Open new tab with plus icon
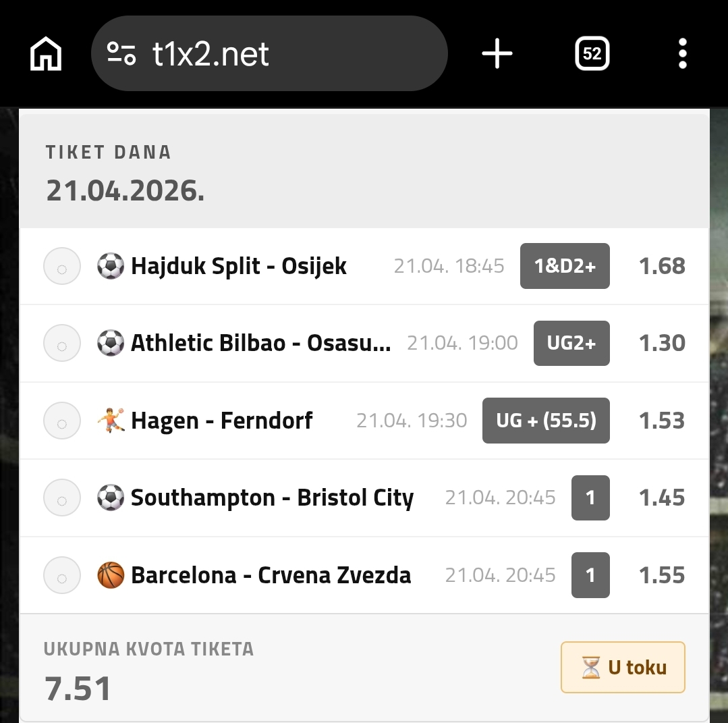The image size is (728, 723). [x=497, y=53]
